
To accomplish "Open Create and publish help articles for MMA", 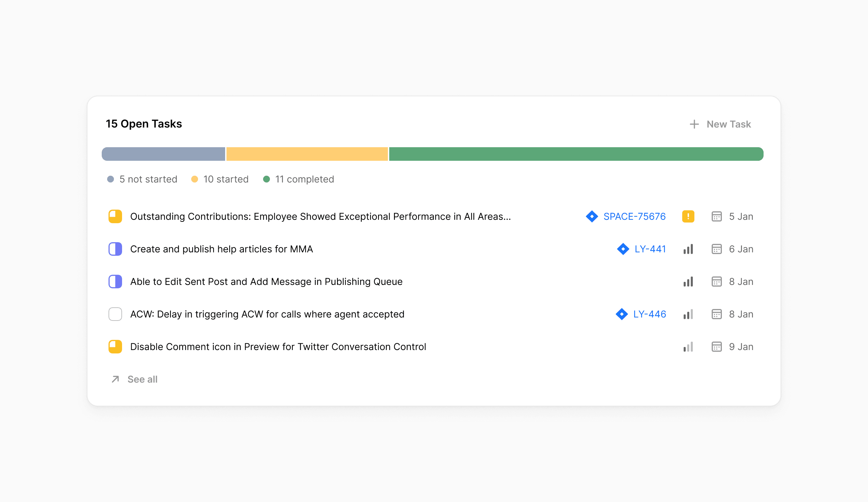I will point(221,249).
